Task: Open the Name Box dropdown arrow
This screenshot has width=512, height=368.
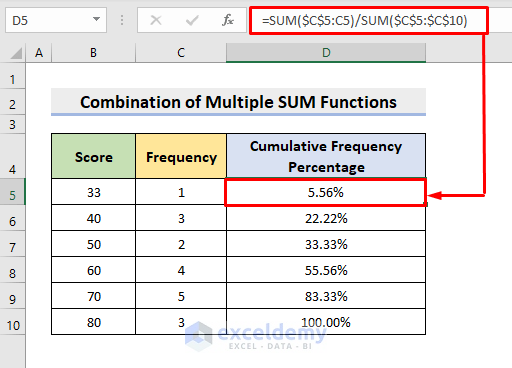Action: click(x=96, y=19)
